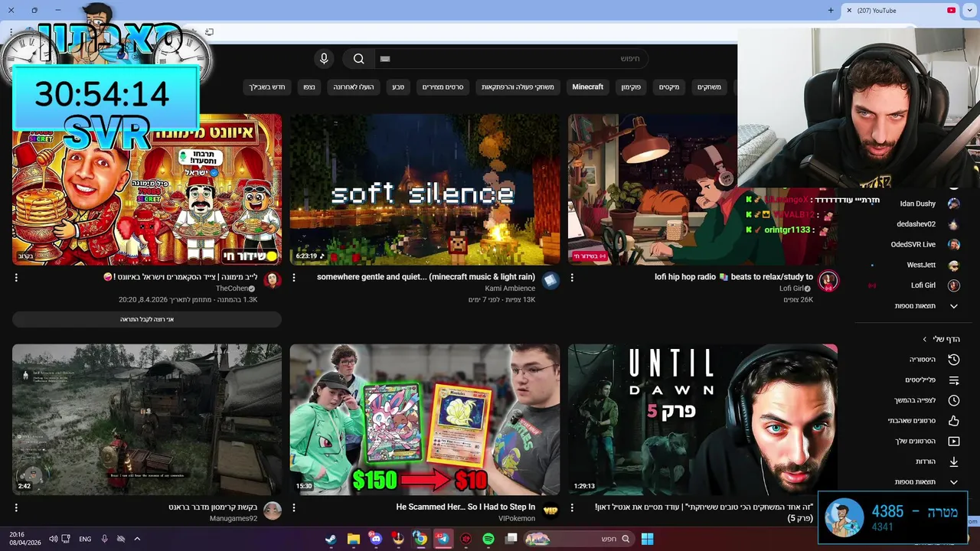
Task: Open the הדף שלי section header
Action: pos(941,339)
